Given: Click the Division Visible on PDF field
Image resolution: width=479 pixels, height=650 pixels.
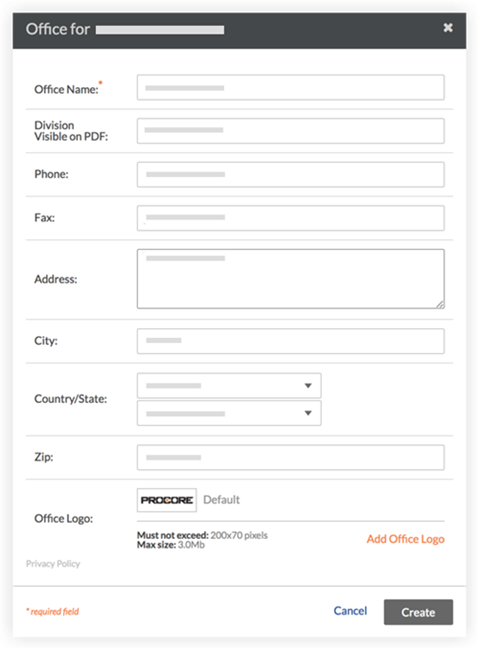Looking at the screenshot, I should click(291, 131).
